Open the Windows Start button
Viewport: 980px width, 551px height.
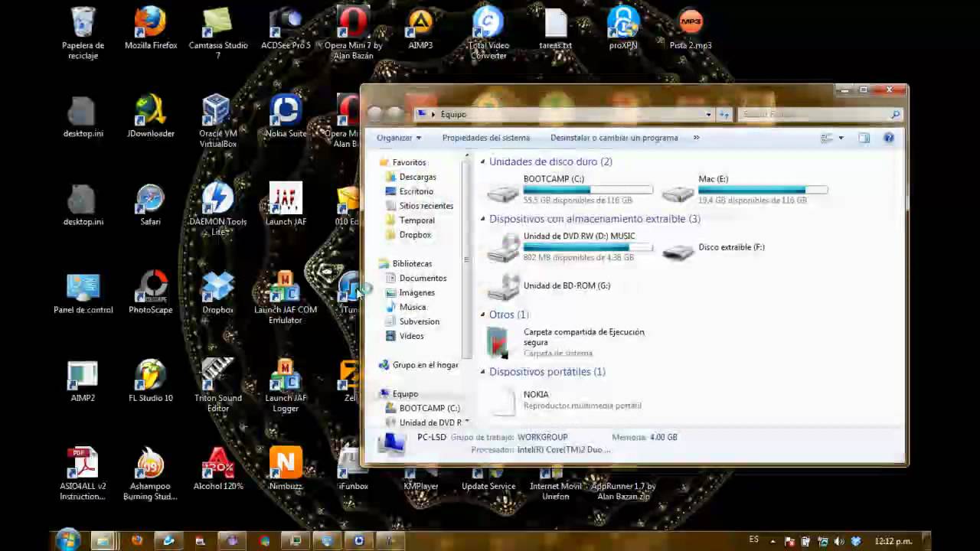67,540
